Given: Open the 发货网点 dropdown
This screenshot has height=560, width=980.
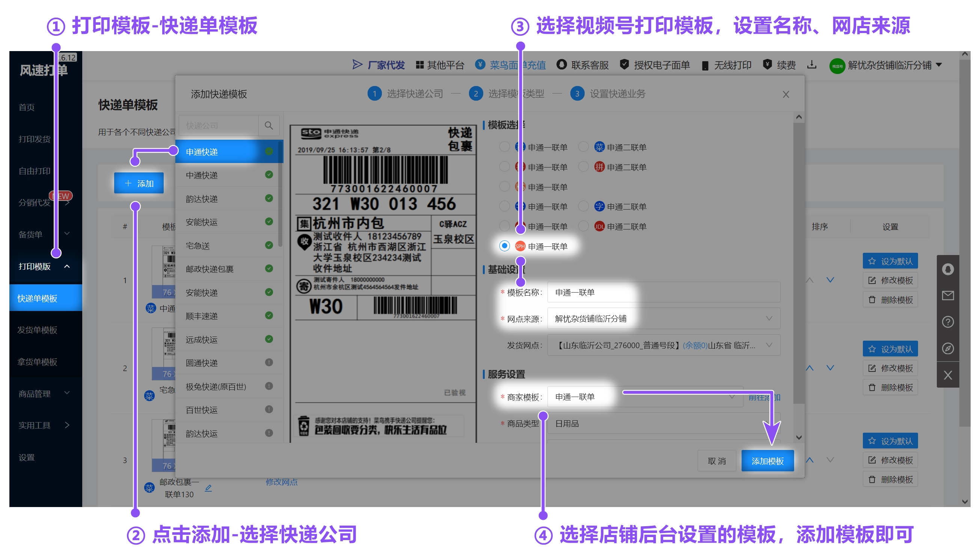Looking at the screenshot, I should coord(663,346).
